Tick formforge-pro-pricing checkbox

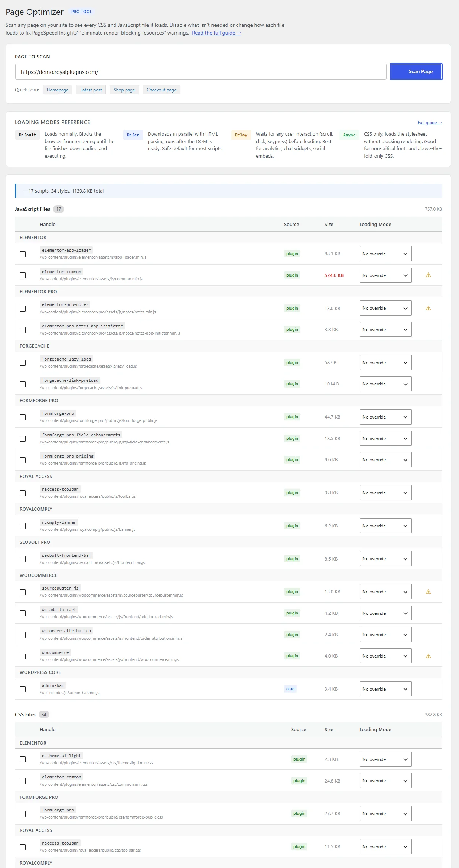coord(23,460)
